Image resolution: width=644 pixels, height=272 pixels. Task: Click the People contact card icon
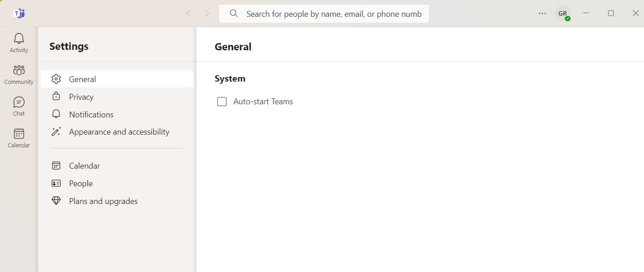click(56, 183)
